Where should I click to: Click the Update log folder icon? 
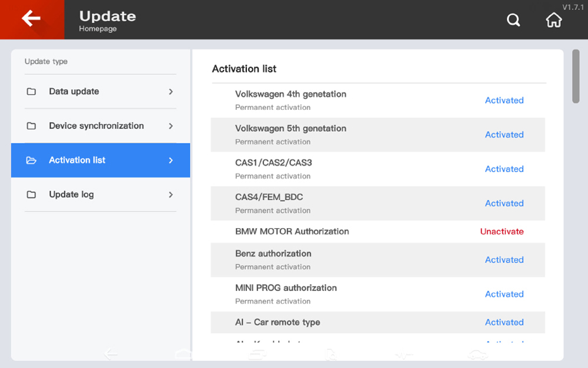(31, 195)
